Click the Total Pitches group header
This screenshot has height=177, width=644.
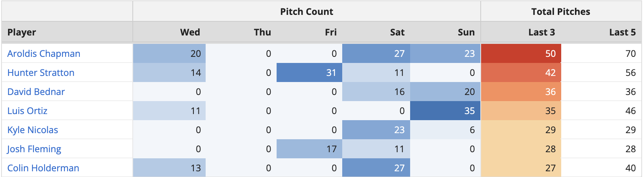pos(560,11)
